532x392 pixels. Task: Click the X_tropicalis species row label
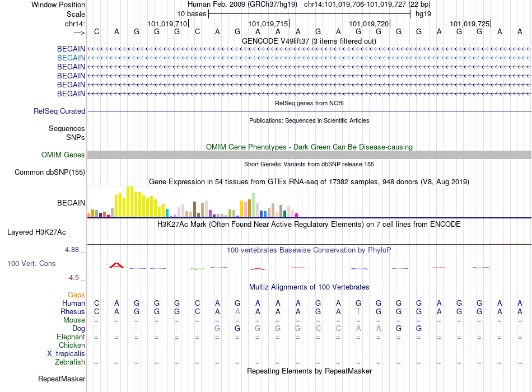(x=66, y=354)
